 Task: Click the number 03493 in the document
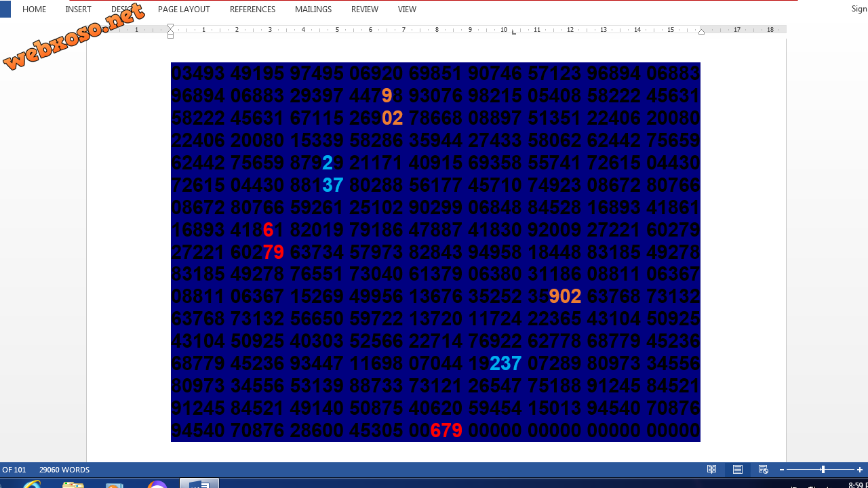tap(198, 73)
